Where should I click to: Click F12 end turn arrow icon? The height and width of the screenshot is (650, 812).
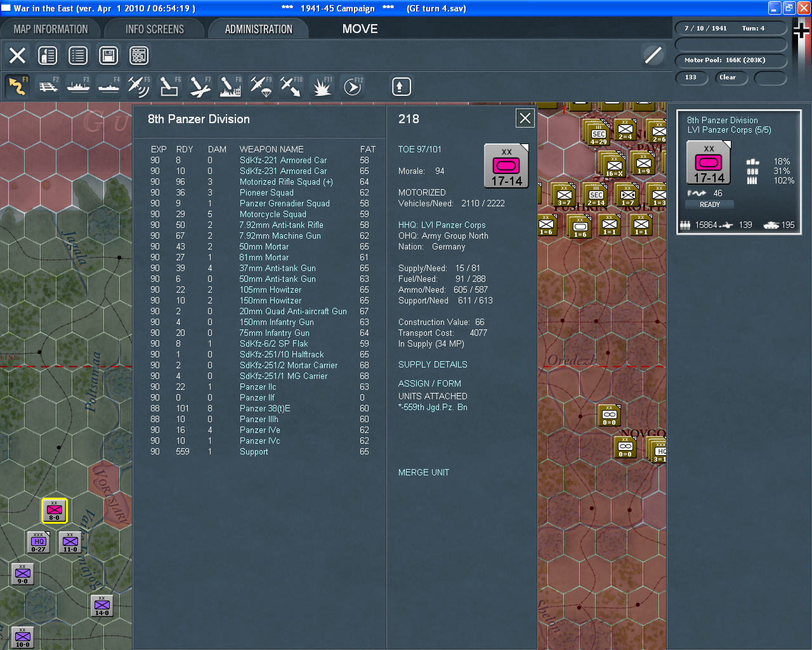(x=353, y=86)
